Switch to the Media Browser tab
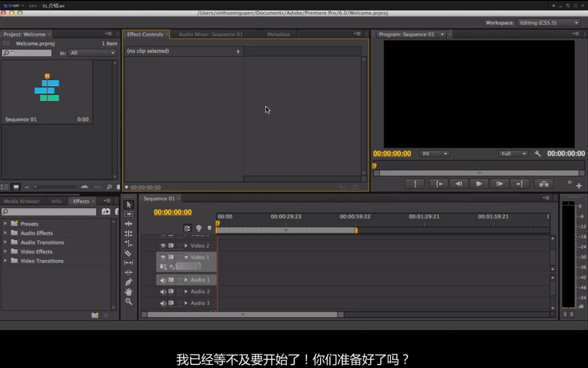 [21, 201]
